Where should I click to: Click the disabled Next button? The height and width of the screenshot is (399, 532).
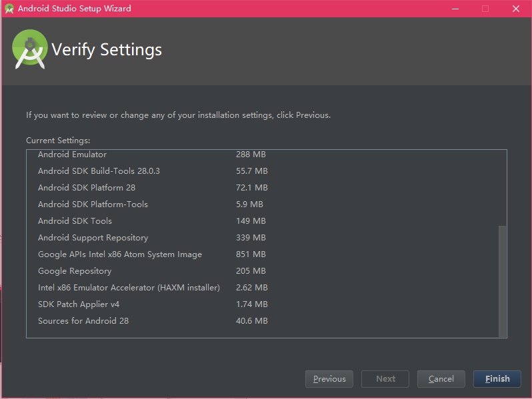[x=385, y=378]
